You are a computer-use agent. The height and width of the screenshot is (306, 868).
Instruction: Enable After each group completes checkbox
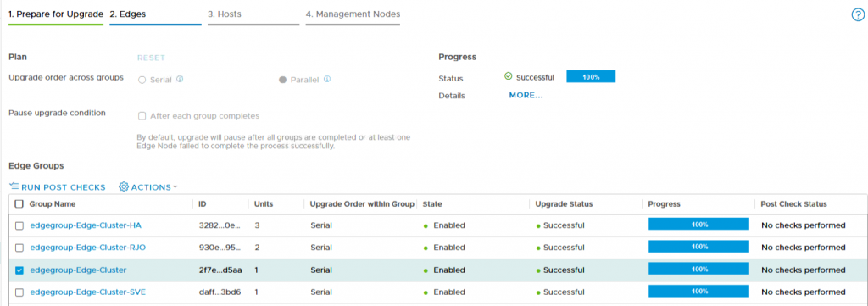pos(142,116)
